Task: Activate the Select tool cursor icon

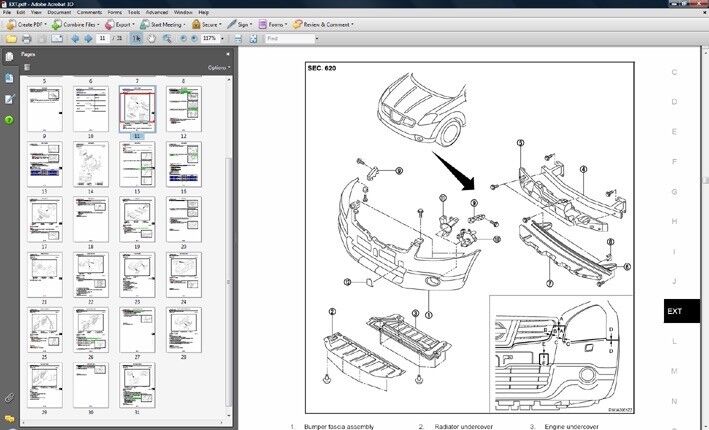Action: [137, 38]
